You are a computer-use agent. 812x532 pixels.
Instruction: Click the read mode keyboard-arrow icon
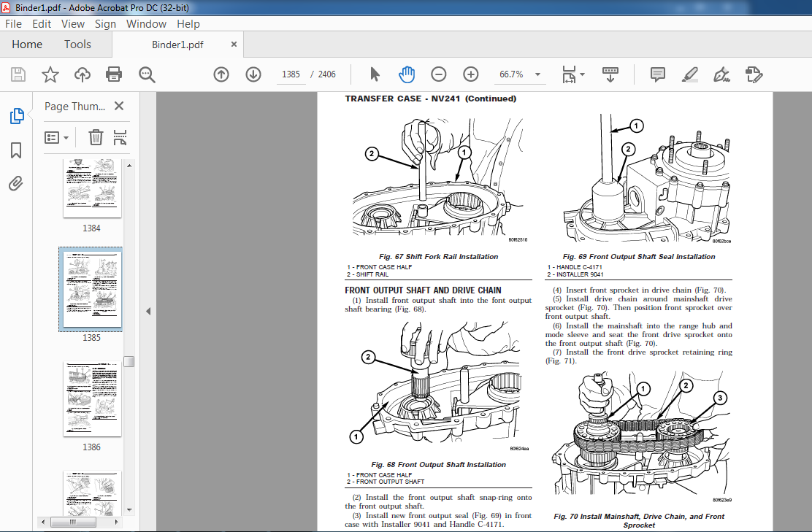(x=610, y=74)
